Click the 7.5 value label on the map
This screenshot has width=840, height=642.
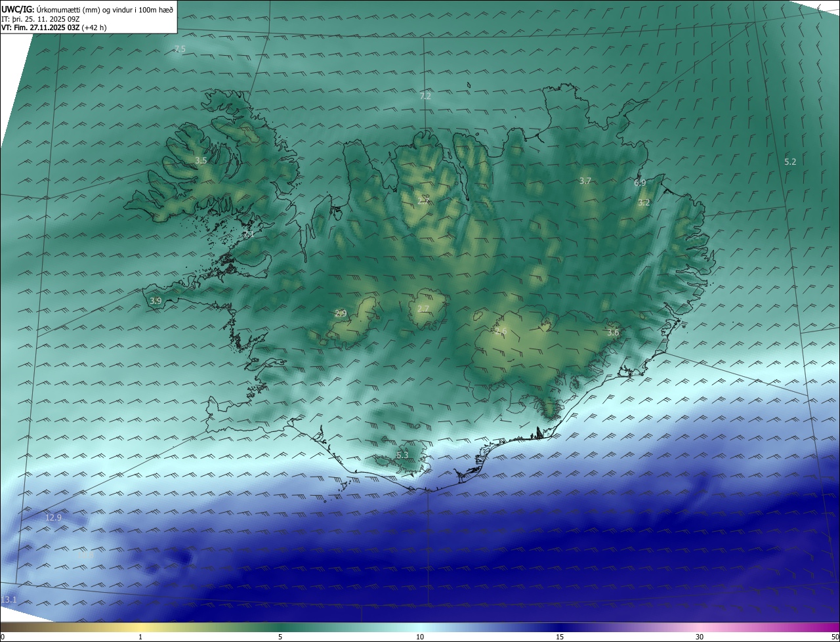(180, 49)
